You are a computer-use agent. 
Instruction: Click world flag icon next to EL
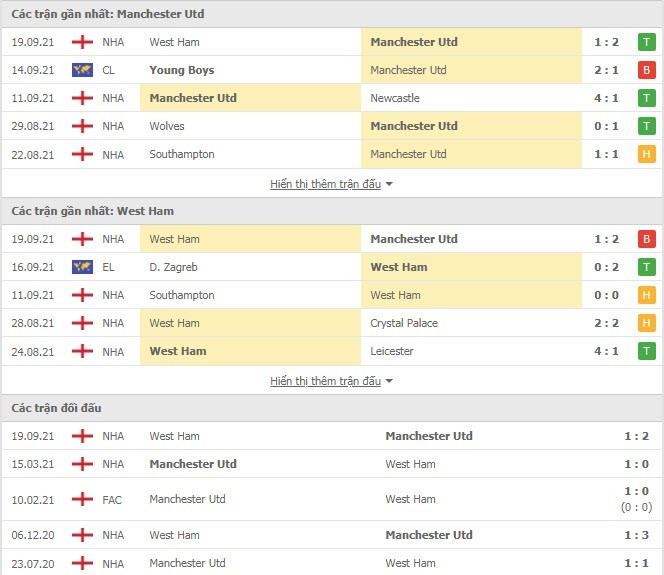coord(82,267)
